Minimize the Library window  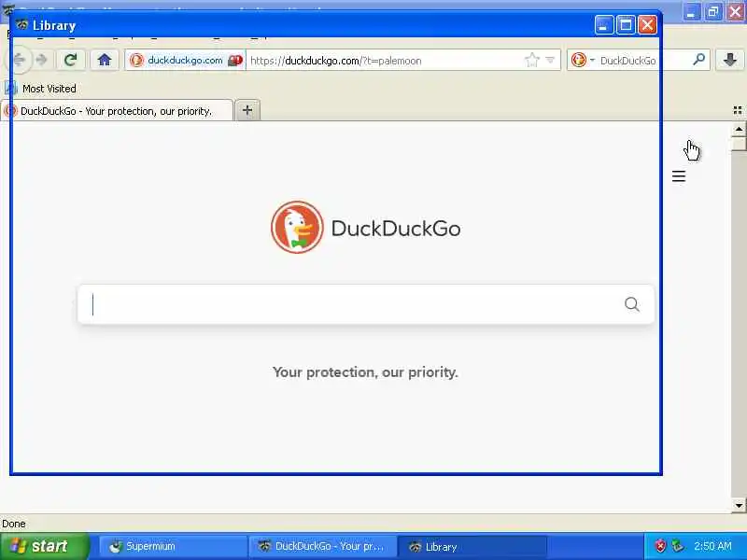[x=604, y=25]
